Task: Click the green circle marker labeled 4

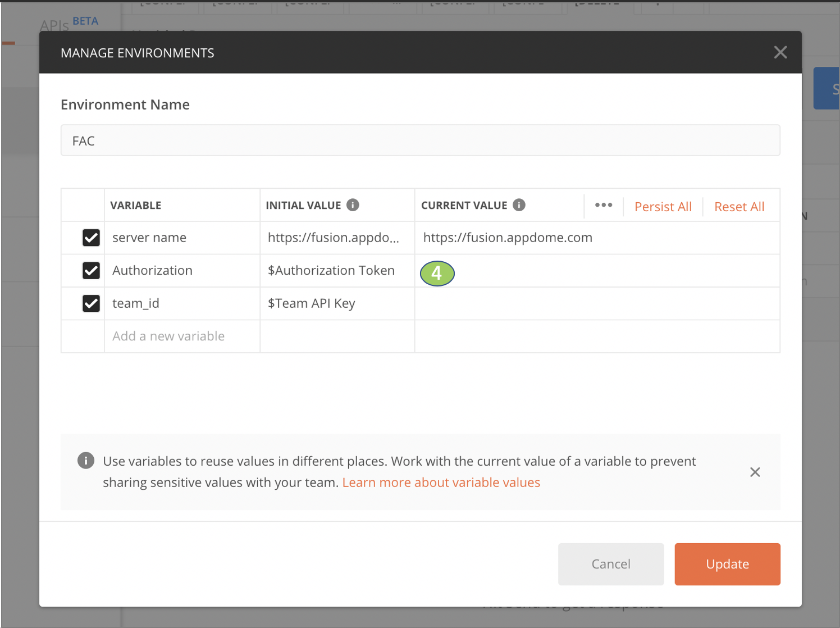Action: pyautogui.click(x=437, y=274)
